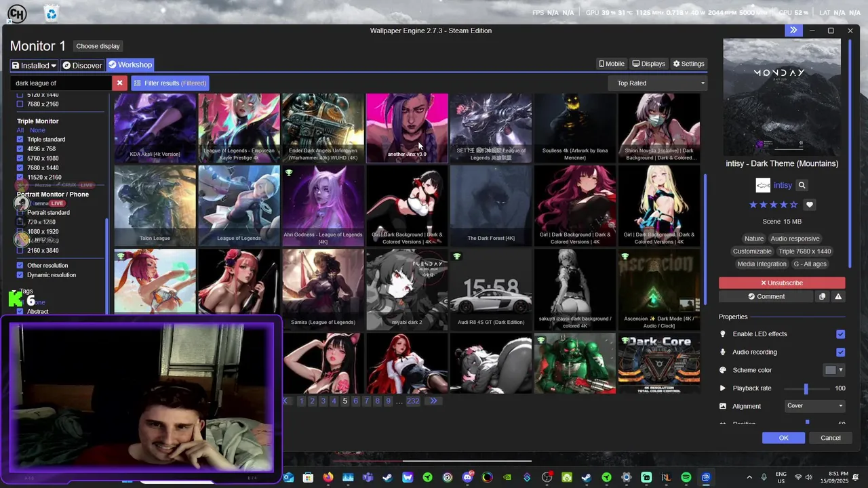Uncheck 4096 x 768 resolution
Viewport: 868px width, 488px height.
20,149
